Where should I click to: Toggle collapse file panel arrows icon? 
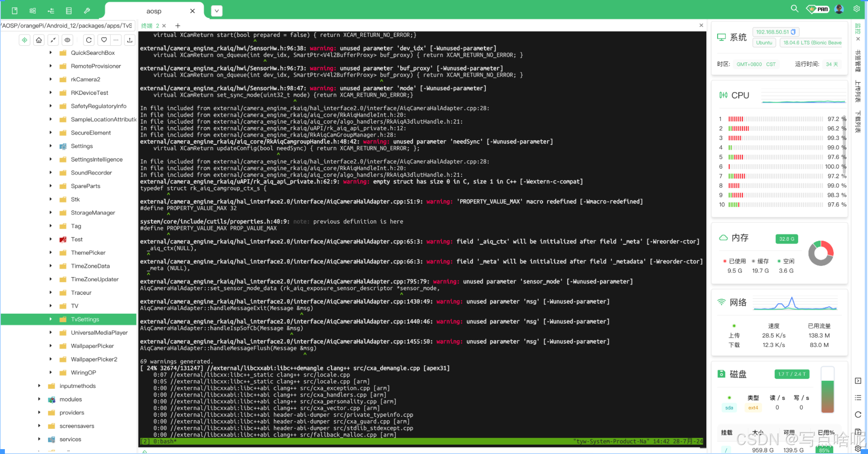pyautogui.click(x=53, y=40)
